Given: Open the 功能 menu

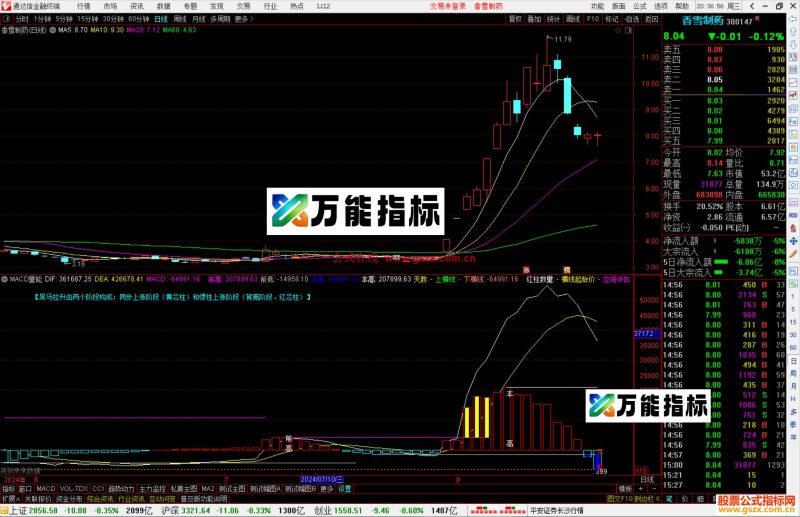Looking at the screenshot, I should [597, 6].
